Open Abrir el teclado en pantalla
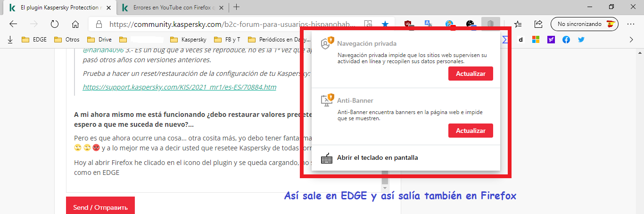 coord(378,157)
